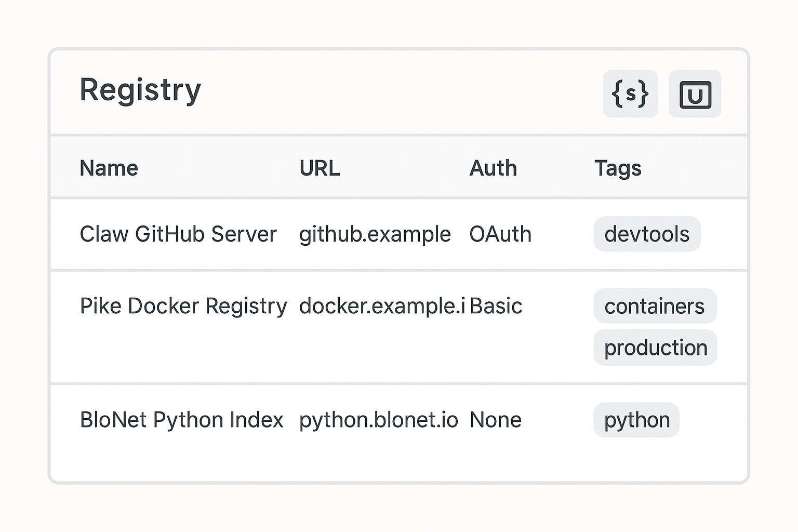Open the BloNet Python Index entry
This screenshot has width=798, height=532.
click(181, 420)
